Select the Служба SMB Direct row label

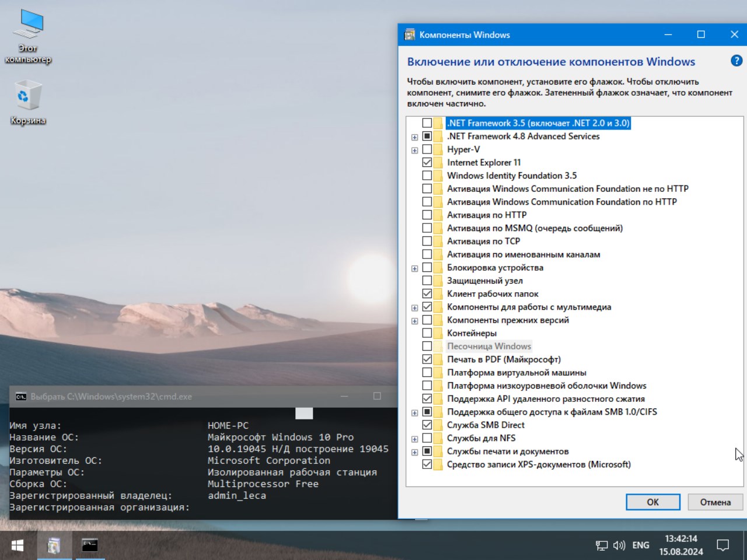(486, 425)
